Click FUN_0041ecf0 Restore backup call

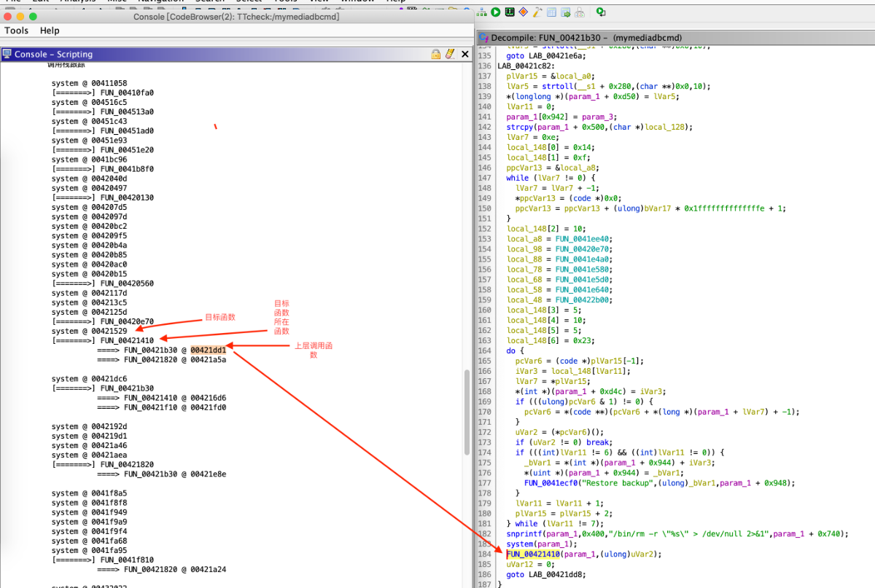coord(551,483)
